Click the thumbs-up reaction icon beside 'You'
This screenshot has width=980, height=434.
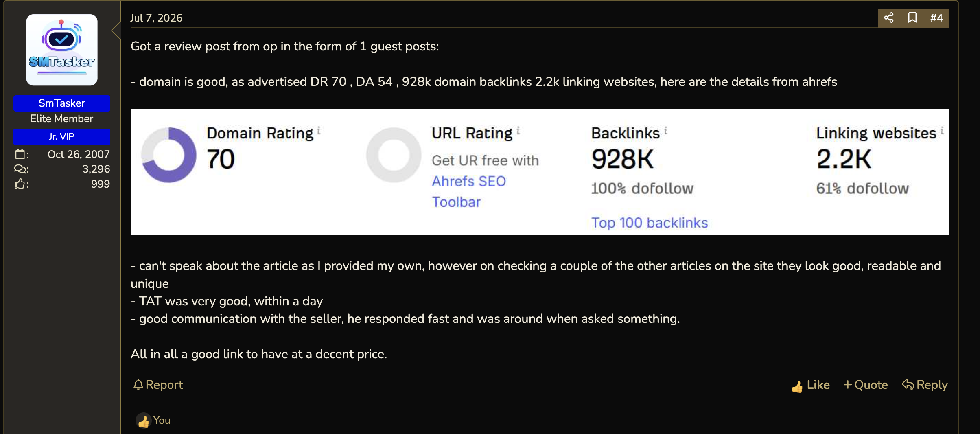pos(143,421)
